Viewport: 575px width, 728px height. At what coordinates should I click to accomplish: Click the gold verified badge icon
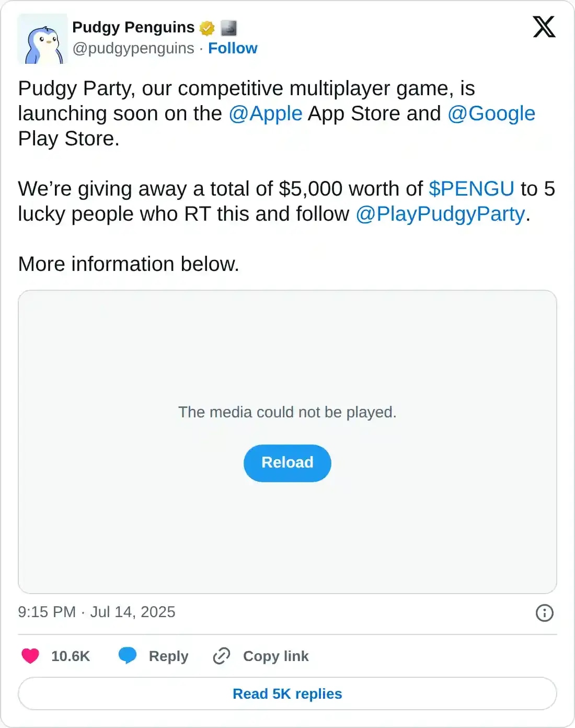pyautogui.click(x=208, y=28)
